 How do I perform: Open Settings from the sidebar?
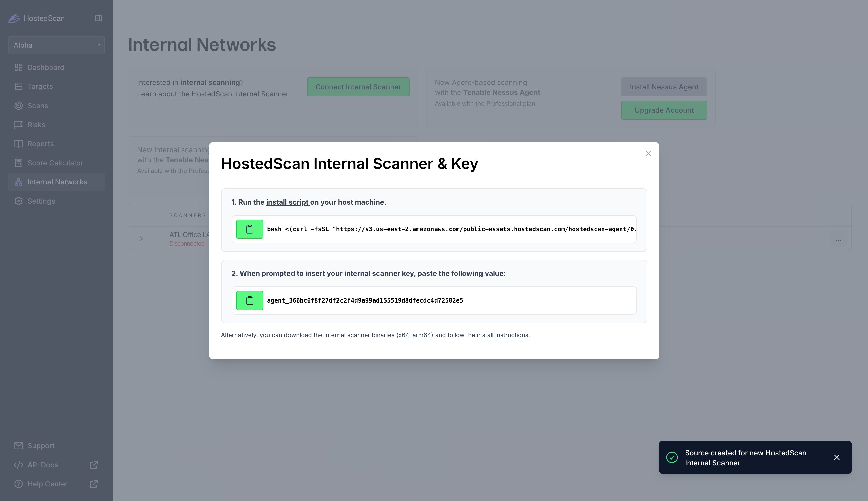tap(56, 201)
